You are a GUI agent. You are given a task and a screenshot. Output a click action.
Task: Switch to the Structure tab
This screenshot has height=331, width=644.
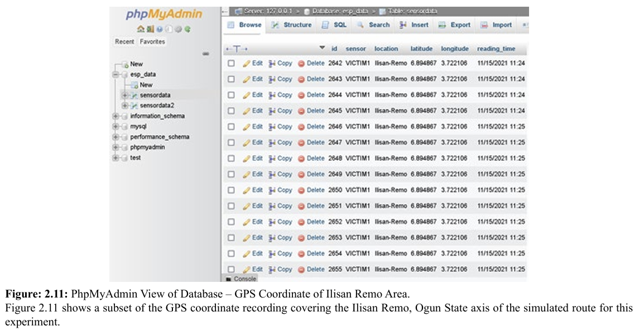tap(292, 25)
